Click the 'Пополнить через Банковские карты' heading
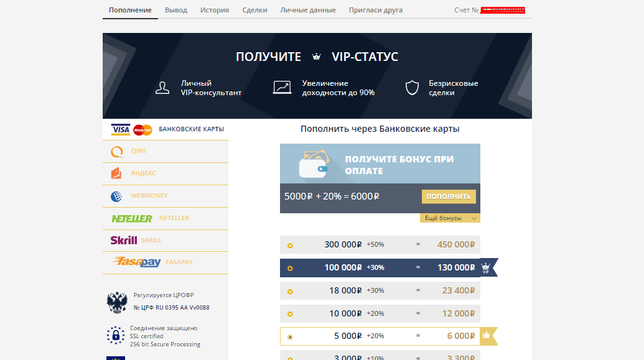Viewport: 644px width, 360px height. [x=380, y=129]
